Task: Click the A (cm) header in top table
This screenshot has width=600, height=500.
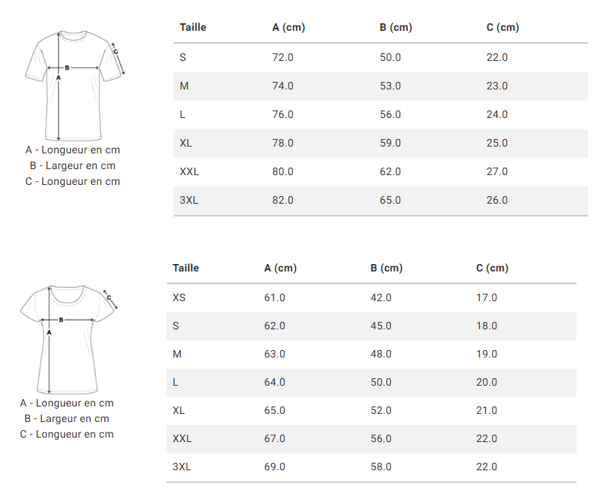Action: pos(289,28)
